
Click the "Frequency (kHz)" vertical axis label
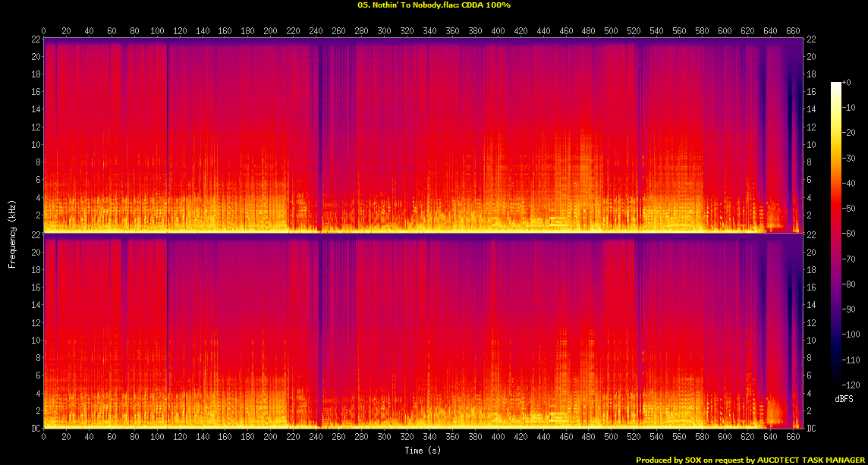pyautogui.click(x=12, y=234)
